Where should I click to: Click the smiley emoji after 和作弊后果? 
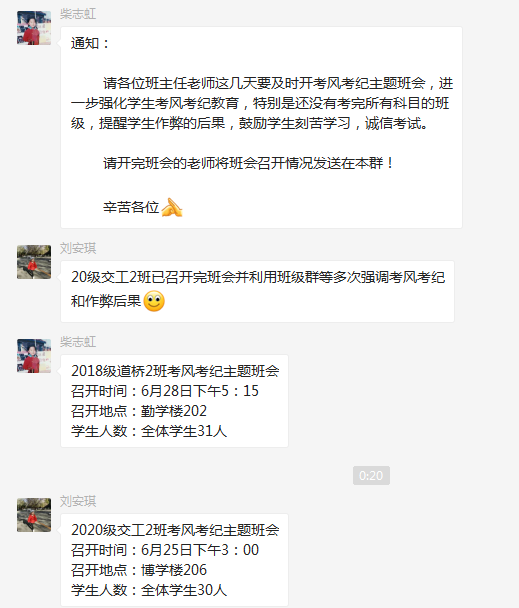(x=154, y=301)
